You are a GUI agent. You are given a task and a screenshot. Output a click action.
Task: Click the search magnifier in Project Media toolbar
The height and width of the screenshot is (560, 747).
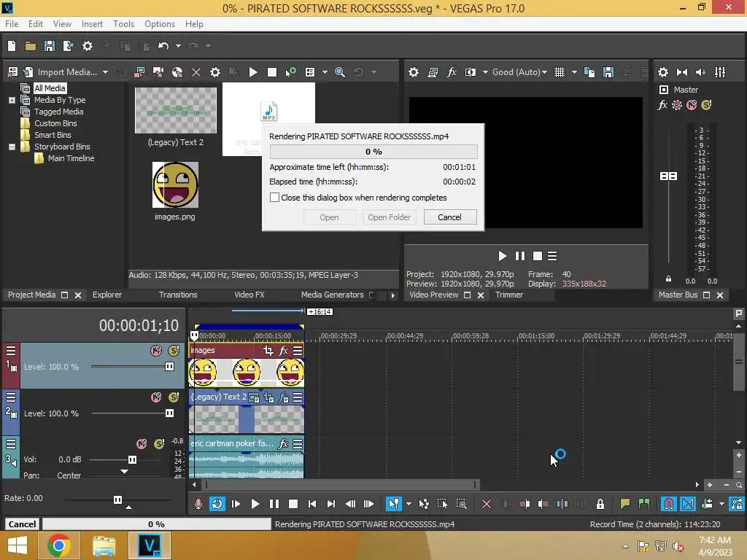pyautogui.click(x=340, y=72)
